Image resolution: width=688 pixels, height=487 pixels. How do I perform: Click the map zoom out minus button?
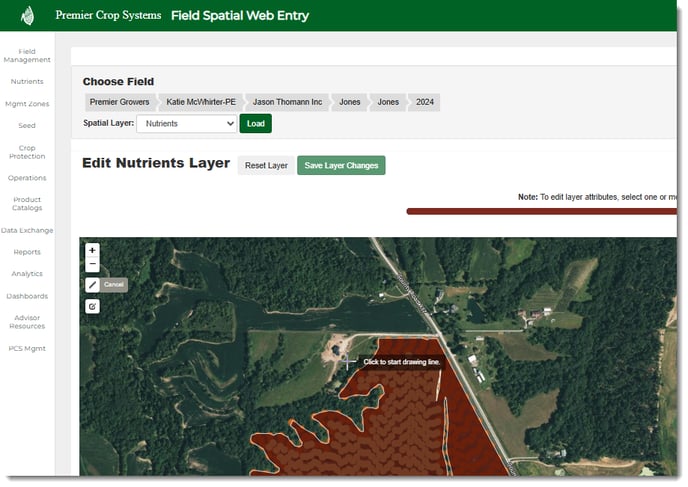(93, 265)
